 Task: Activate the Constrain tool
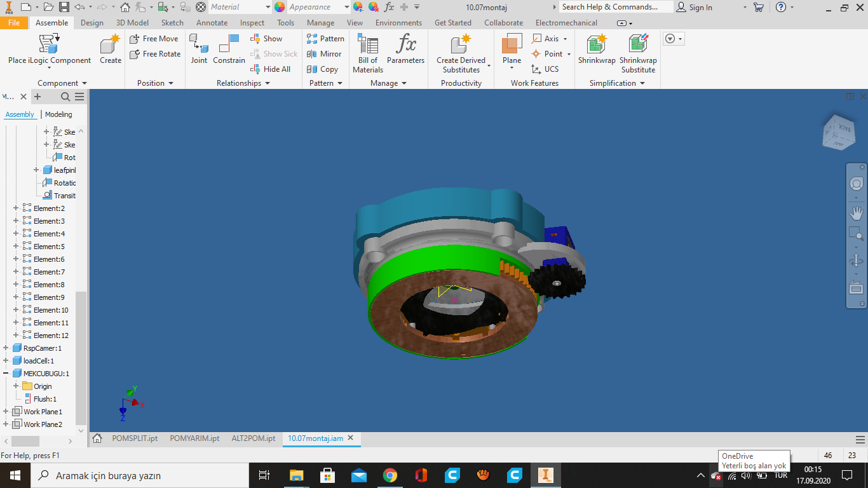(x=229, y=51)
